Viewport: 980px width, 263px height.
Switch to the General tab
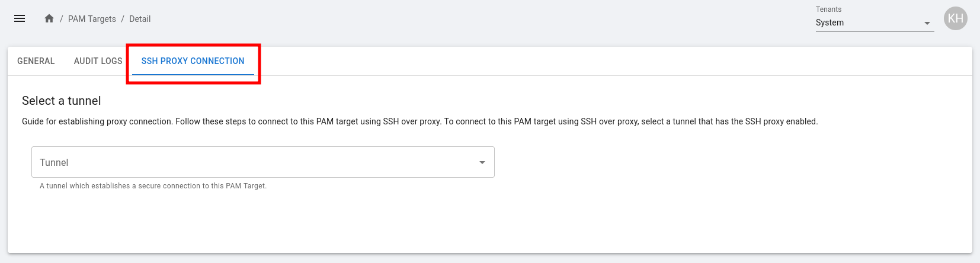(x=36, y=61)
